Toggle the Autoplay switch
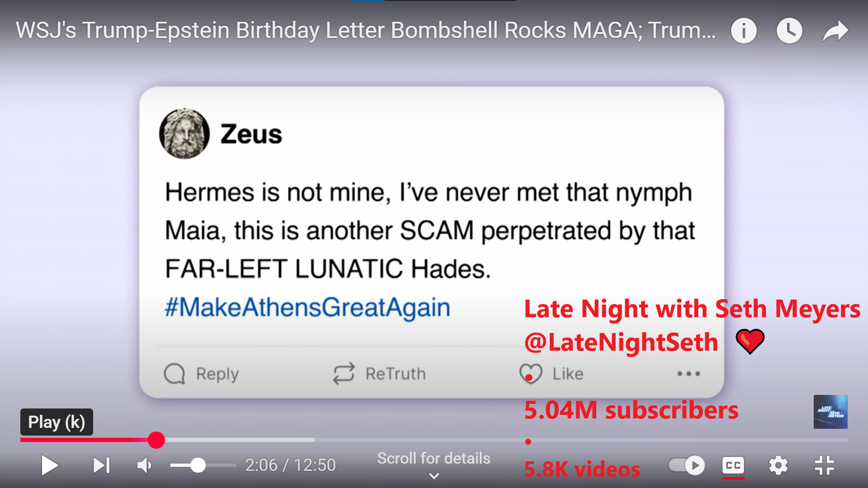 tap(687, 465)
